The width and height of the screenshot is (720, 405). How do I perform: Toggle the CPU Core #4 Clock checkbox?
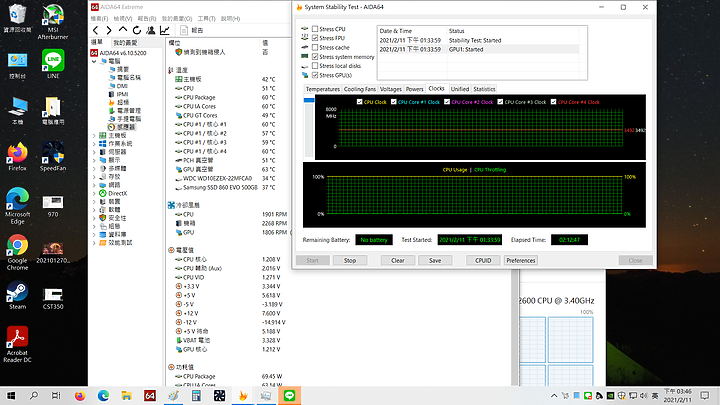pos(553,102)
